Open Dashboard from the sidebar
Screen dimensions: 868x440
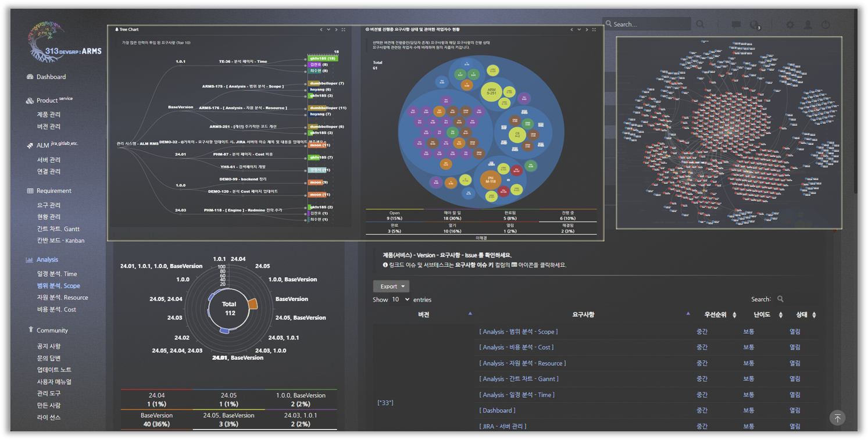click(51, 77)
